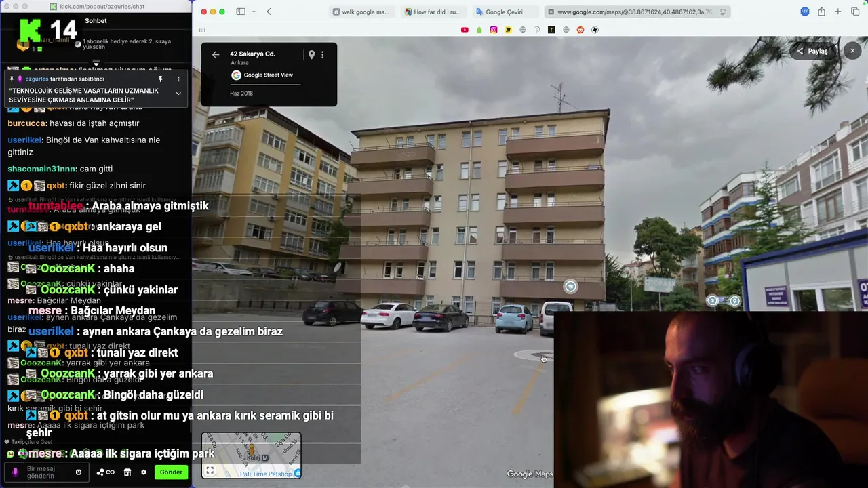This screenshot has width=868, height=488.
Task: Click the Street View photo marker on building
Action: tap(570, 287)
